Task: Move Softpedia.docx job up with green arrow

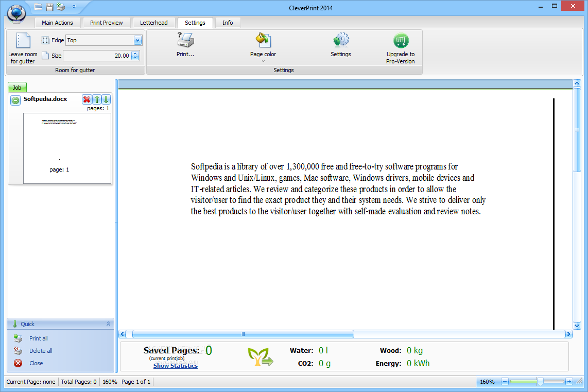Action: coord(97,99)
